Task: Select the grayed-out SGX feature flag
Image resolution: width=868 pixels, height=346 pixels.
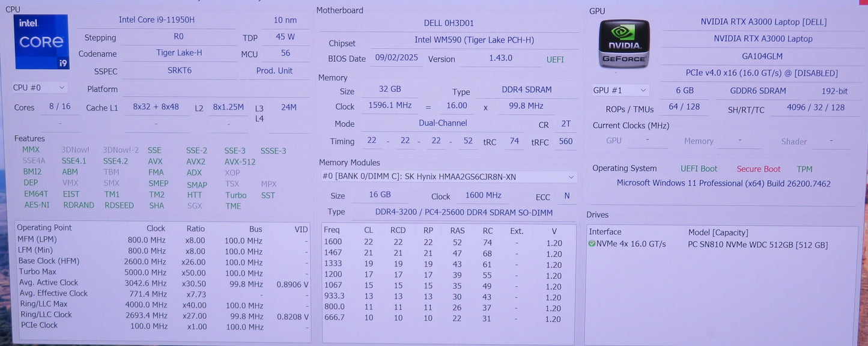Action: 195,205
